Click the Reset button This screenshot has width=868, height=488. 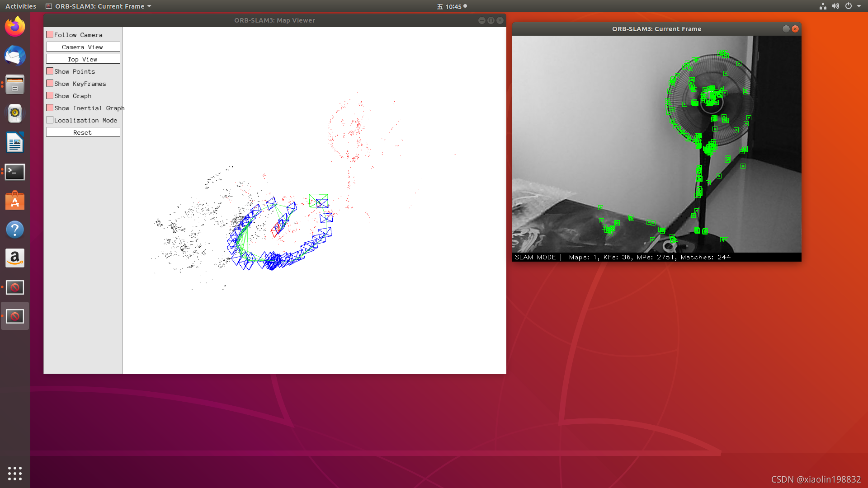tap(83, 132)
